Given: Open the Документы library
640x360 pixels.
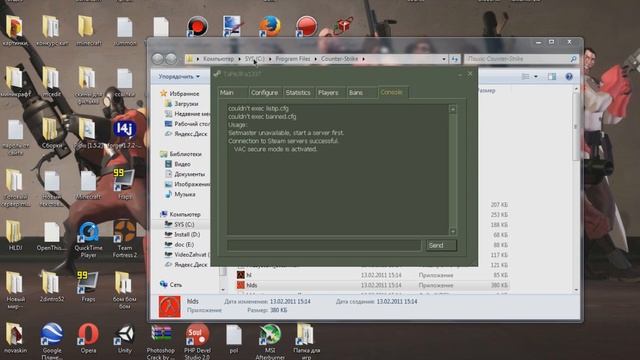Looking at the screenshot, I should click(184, 174).
